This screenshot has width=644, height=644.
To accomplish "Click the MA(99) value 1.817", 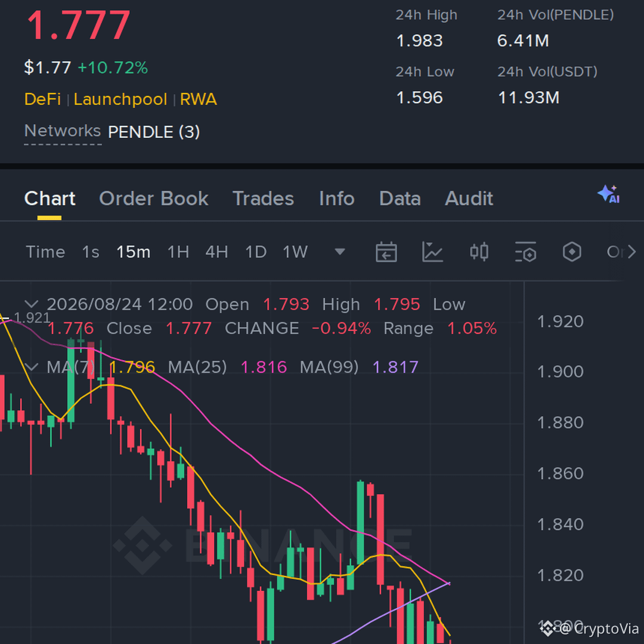I will coord(395,367).
